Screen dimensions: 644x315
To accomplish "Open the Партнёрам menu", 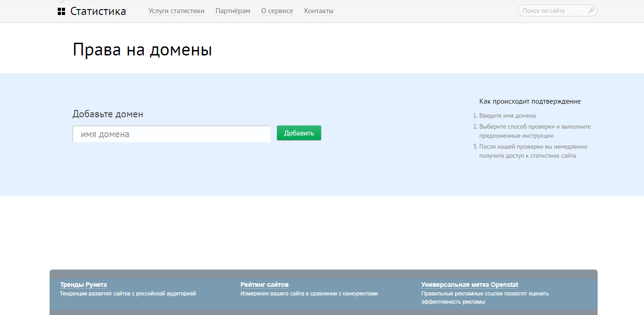I will coord(233,10).
